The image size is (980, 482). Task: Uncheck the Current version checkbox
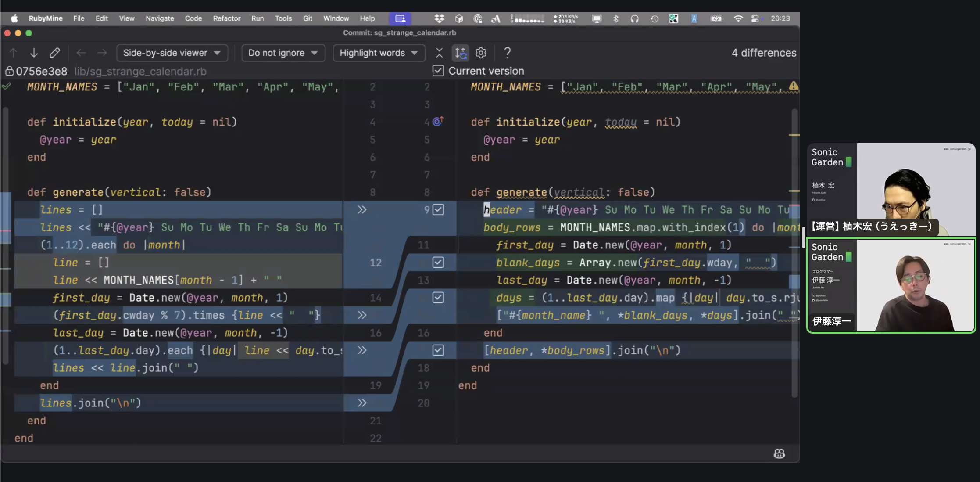click(438, 71)
